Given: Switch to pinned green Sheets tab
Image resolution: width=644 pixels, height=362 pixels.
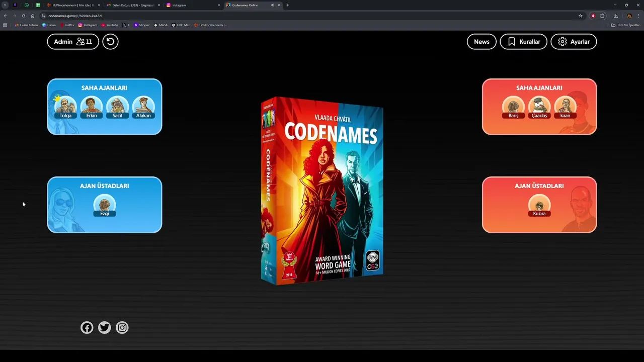Looking at the screenshot, I should click(38, 5).
